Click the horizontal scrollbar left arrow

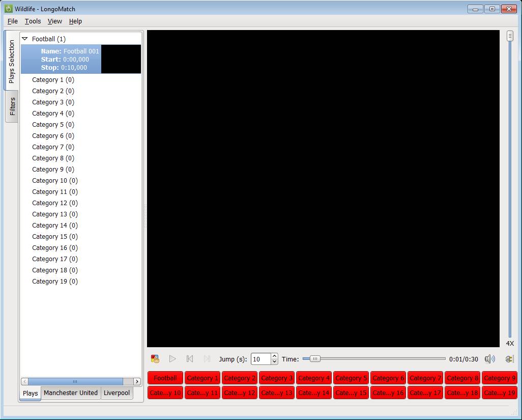coord(24,381)
